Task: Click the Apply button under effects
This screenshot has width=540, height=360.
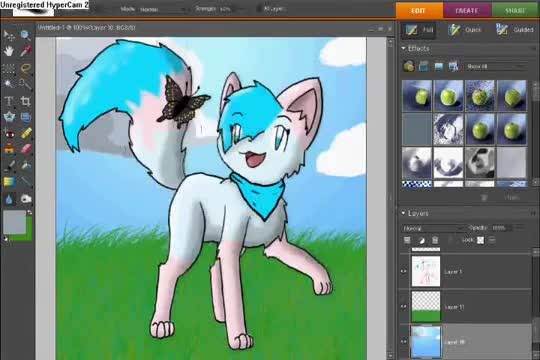Action: click(512, 197)
